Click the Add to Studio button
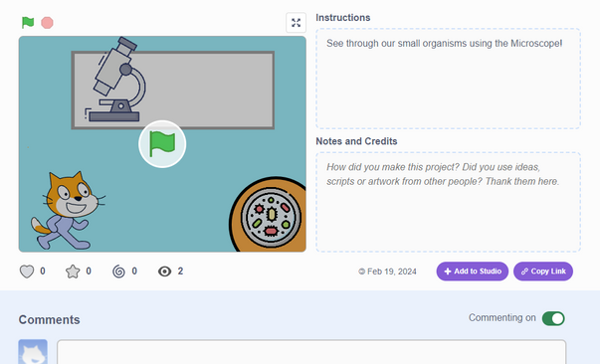600x364 pixels. coord(473,272)
